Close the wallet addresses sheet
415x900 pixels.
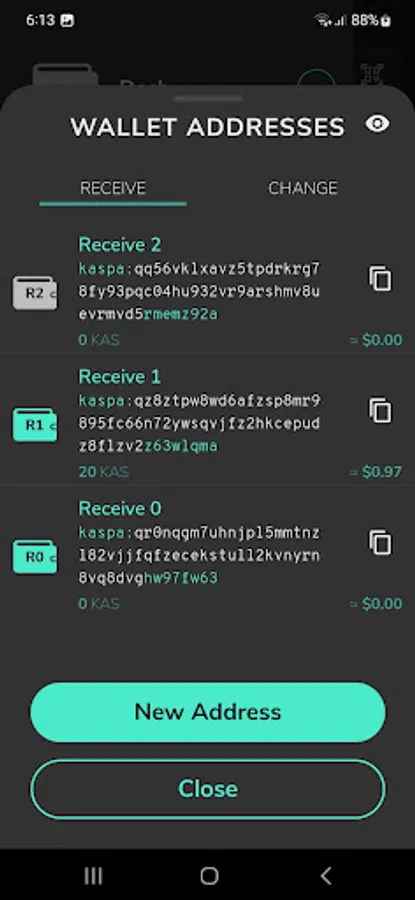[x=208, y=789]
